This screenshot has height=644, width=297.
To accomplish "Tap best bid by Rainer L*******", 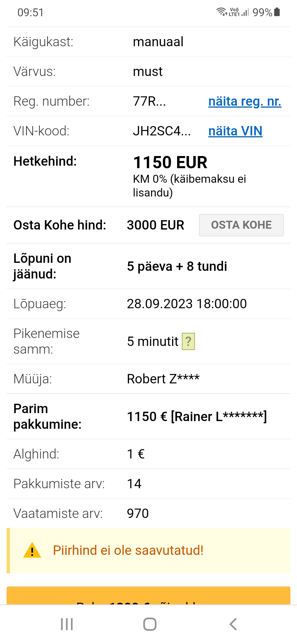I will [197, 416].
